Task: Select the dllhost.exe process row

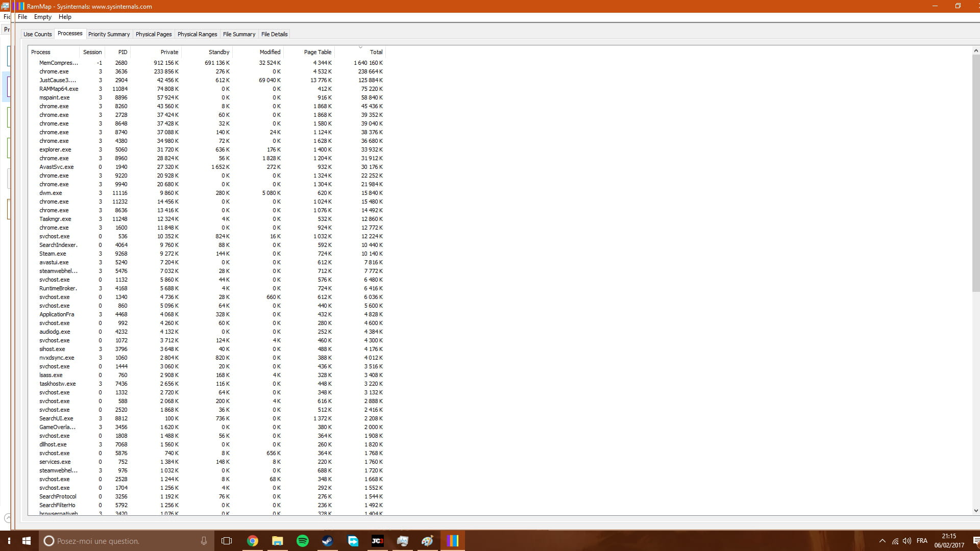Action: click(x=207, y=444)
